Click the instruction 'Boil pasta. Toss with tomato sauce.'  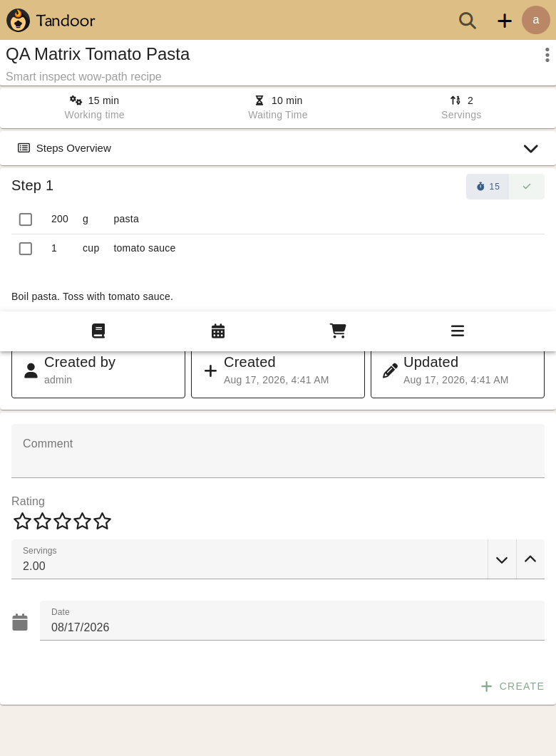pyautogui.click(x=92, y=296)
